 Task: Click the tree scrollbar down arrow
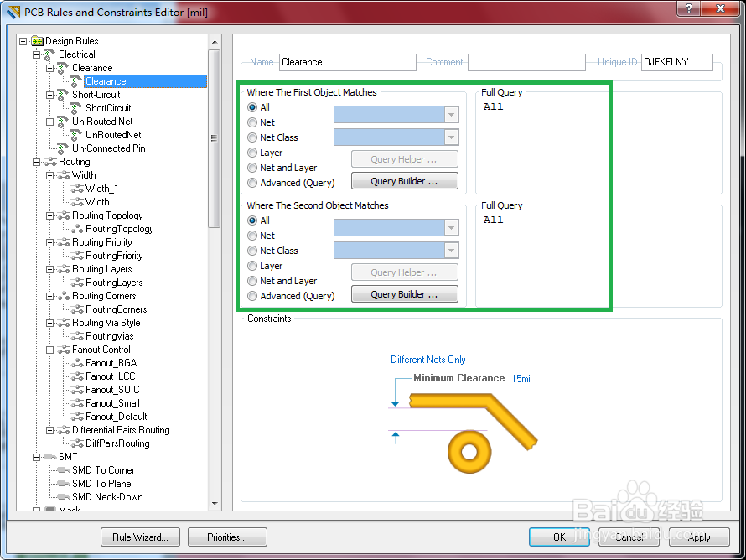click(x=215, y=503)
